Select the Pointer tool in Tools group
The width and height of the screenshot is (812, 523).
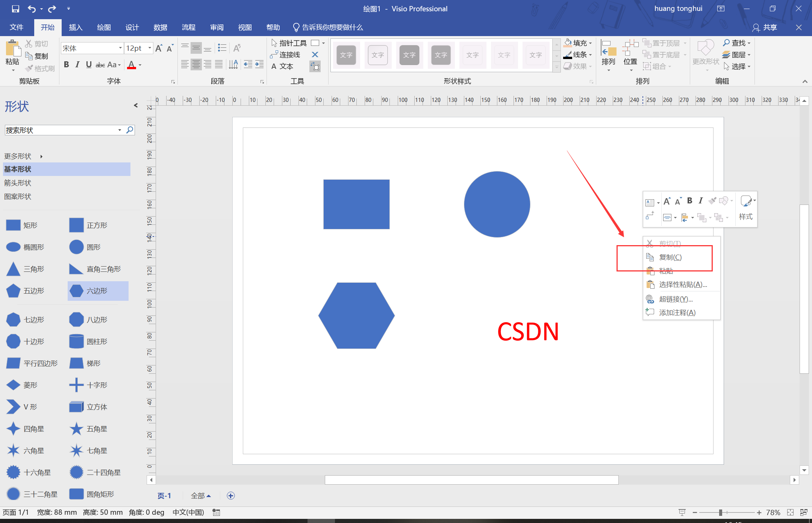pyautogui.click(x=289, y=43)
